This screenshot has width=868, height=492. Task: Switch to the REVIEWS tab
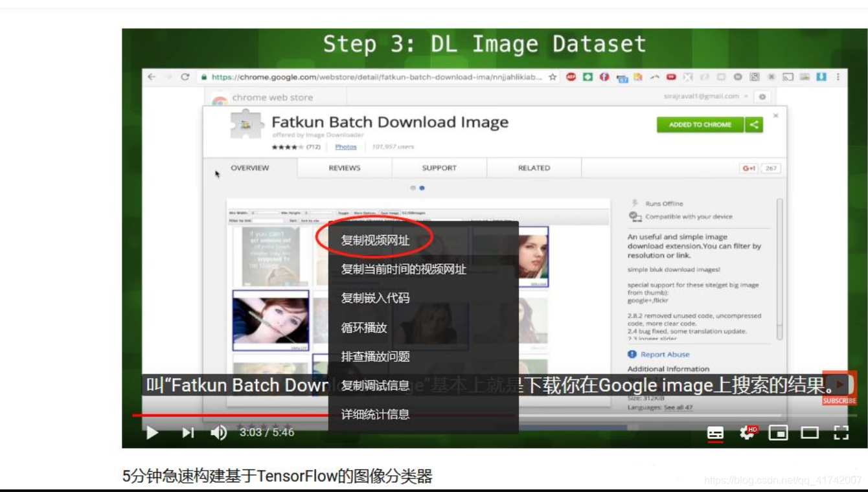[345, 168]
